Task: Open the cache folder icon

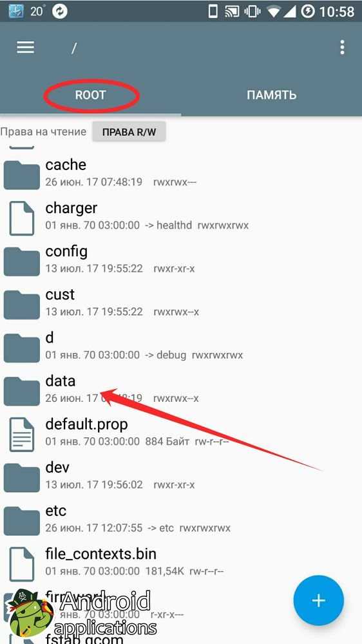Action: (x=22, y=174)
